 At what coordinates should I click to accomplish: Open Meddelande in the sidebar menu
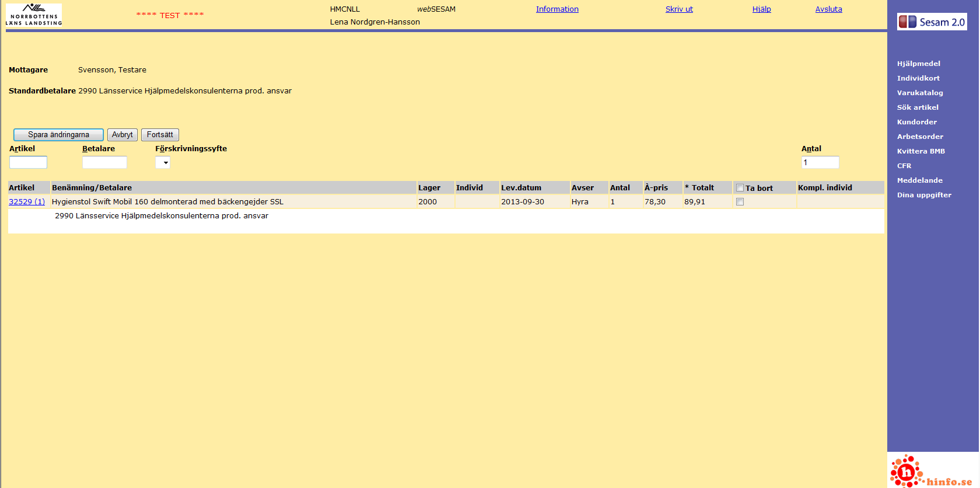pos(920,180)
